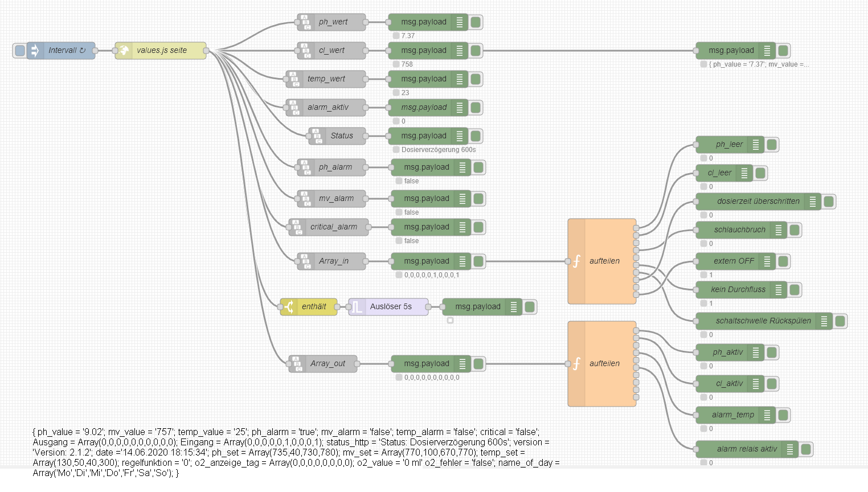Image resolution: width=868 pixels, height=492 pixels.
Task: Click the status text starting '{ ph_value = '7.37''
Action: click(x=759, y=64)
